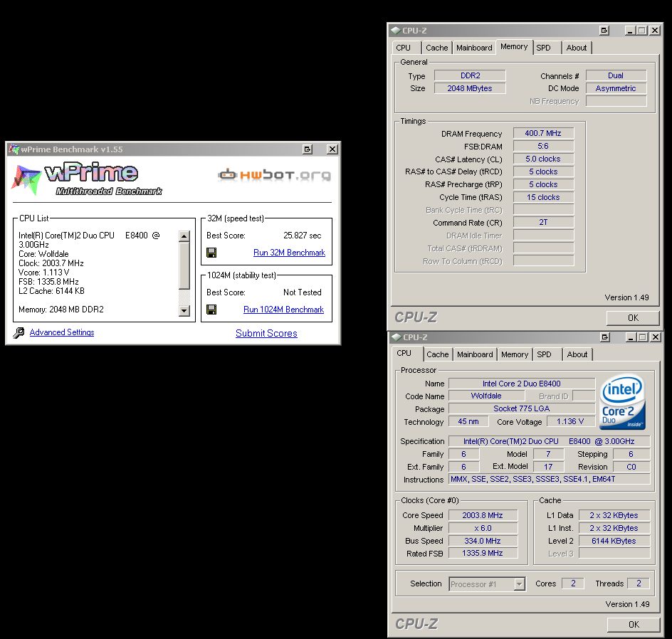
Task: Click Cycle Time value 15 clocks
Action: tap(543, 197)
